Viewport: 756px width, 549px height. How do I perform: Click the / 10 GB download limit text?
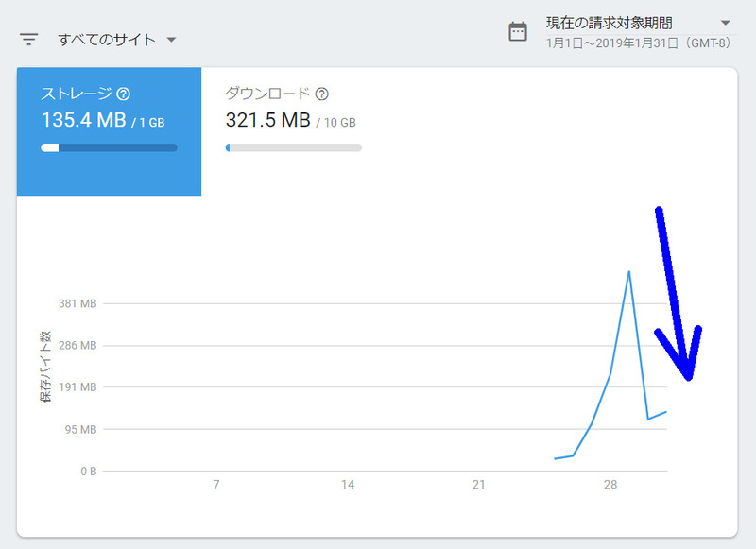click(336, 123)
